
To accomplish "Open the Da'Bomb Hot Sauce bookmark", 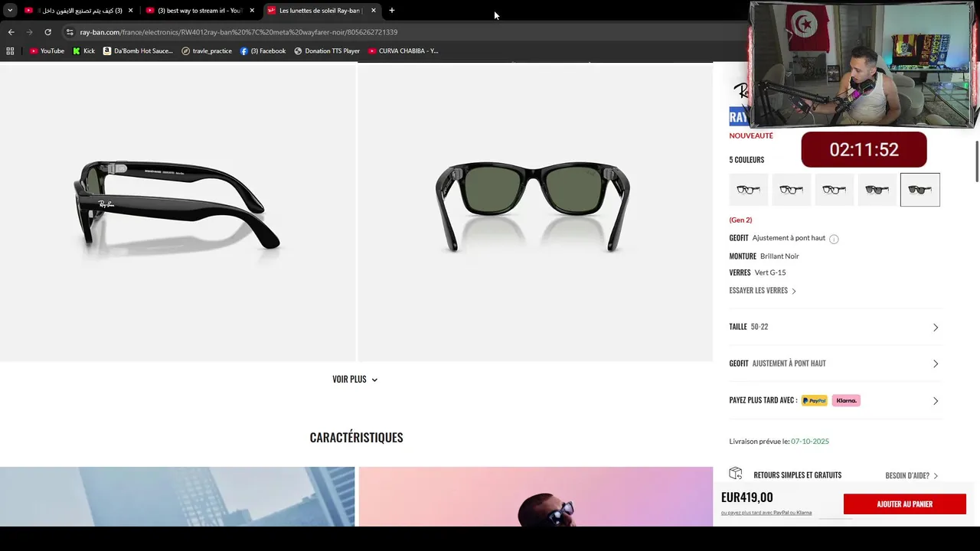I will 138,51.
